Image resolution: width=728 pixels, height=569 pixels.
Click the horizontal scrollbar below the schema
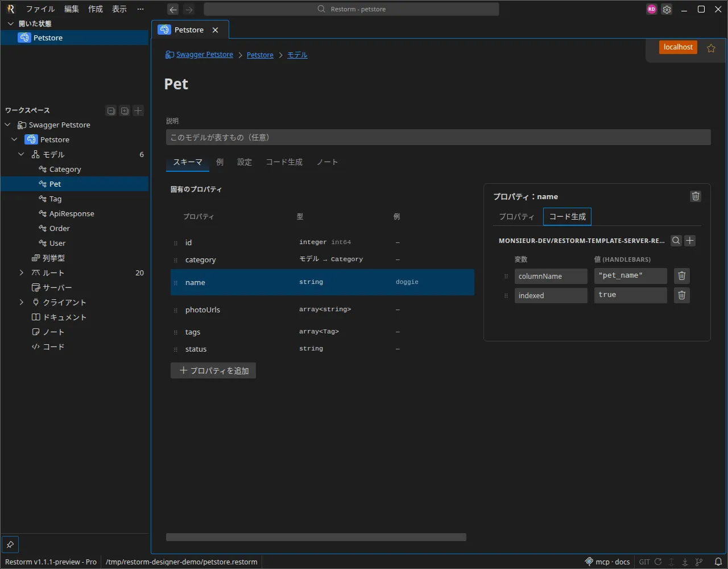click(316, 537)
